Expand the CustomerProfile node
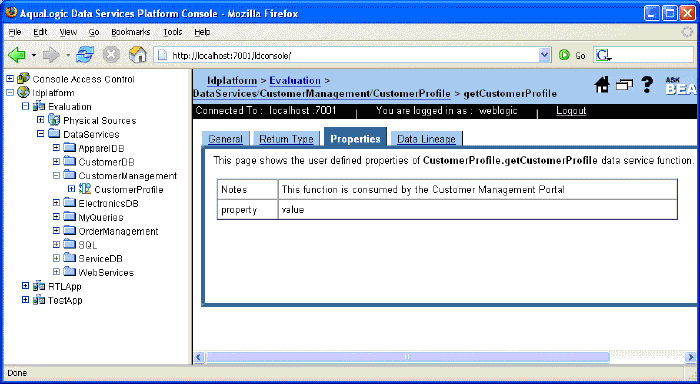The width and height of the screenshot is (700, 384). coord(71,189)
